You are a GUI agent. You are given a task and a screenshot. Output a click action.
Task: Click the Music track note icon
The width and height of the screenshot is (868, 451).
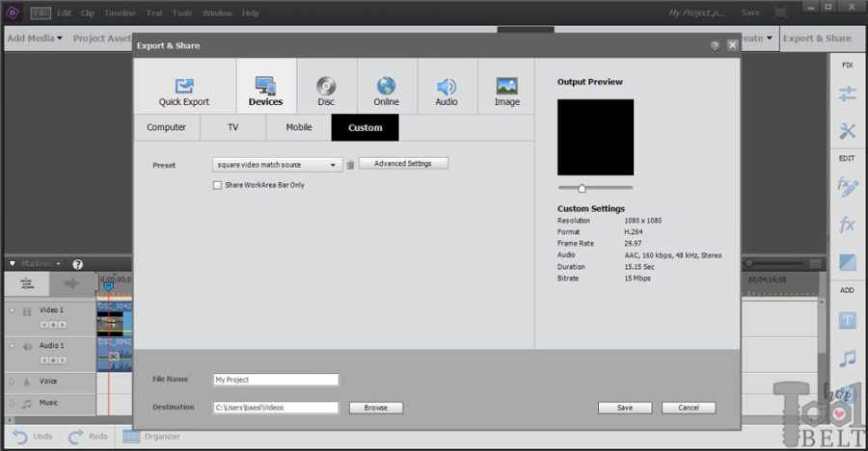(27, 404)
